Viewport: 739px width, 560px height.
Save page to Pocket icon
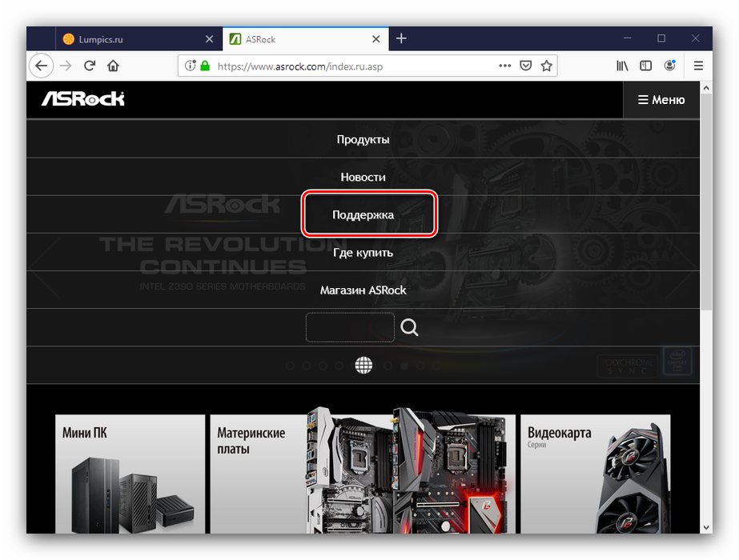(526, 66)
